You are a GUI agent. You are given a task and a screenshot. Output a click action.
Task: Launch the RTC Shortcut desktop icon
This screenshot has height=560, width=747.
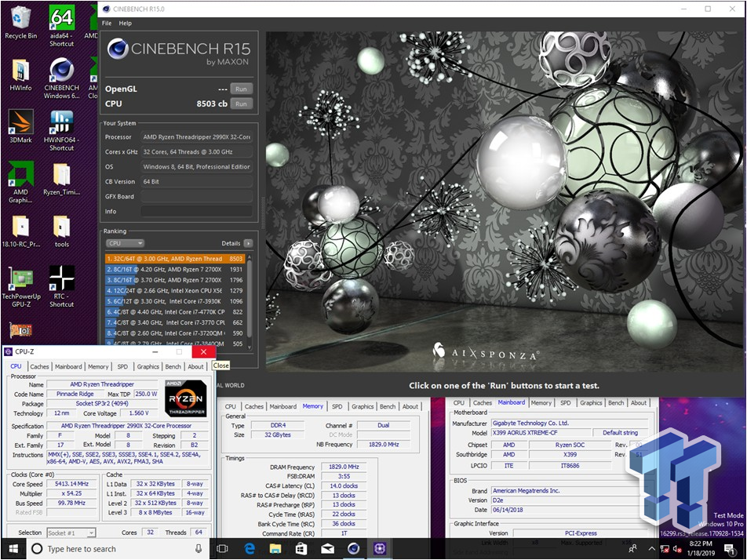tap(61, 286)
